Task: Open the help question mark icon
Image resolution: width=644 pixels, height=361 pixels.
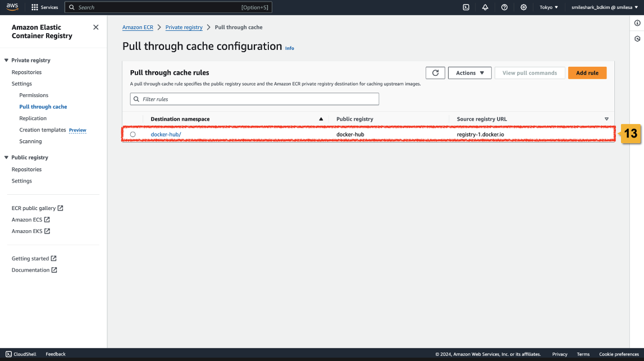Action: tap(504, 7)
